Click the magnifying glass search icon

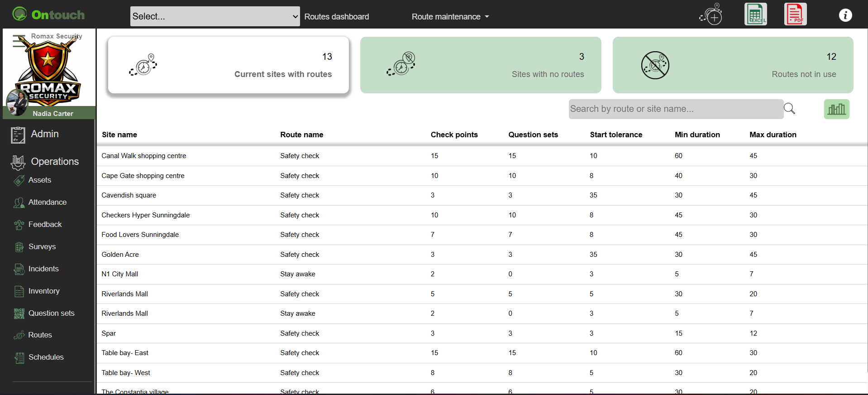coord(789,109)
